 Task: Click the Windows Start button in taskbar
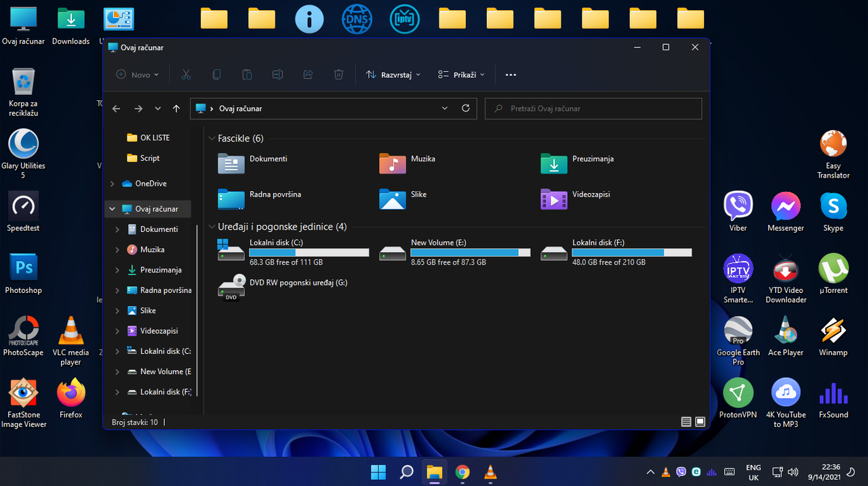[378, 472]
